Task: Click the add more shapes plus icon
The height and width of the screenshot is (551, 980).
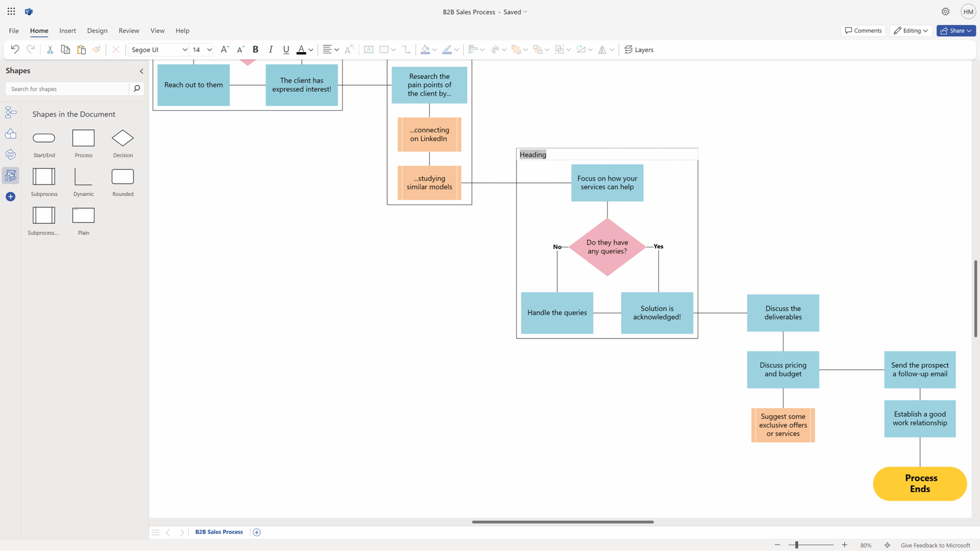Action: (10, 197)
